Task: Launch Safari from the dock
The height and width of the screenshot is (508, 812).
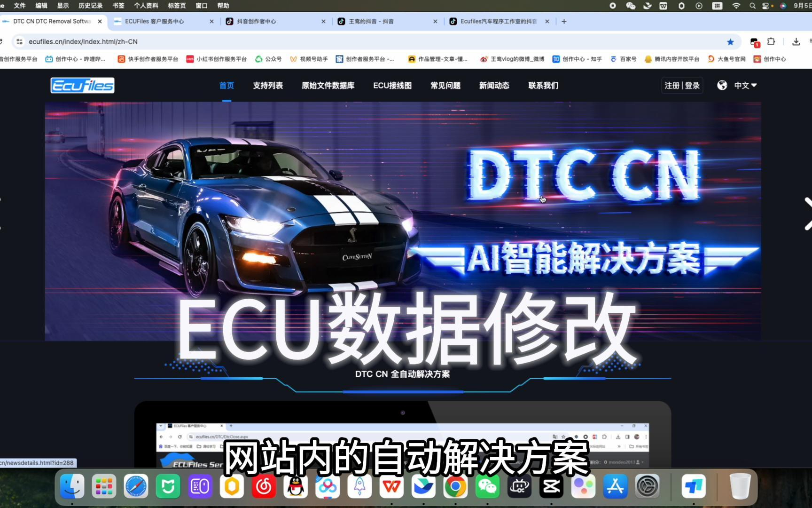Action: click(136, 486)
